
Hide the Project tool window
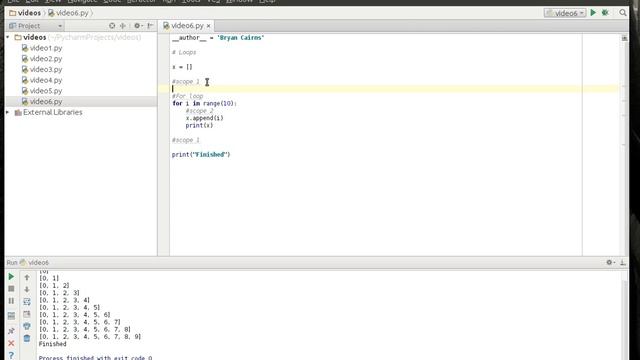(150, 26)
